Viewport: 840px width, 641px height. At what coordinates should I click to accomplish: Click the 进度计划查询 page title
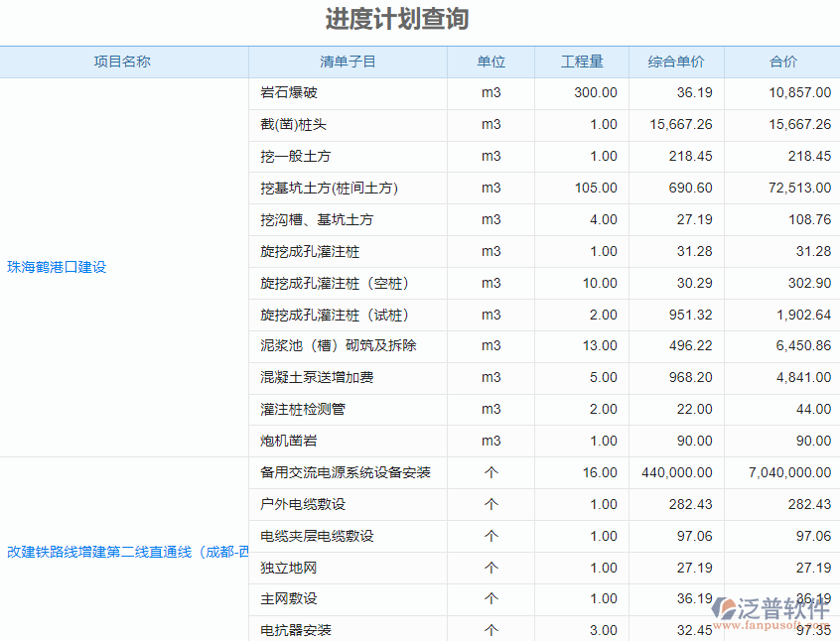click(397, 19)
